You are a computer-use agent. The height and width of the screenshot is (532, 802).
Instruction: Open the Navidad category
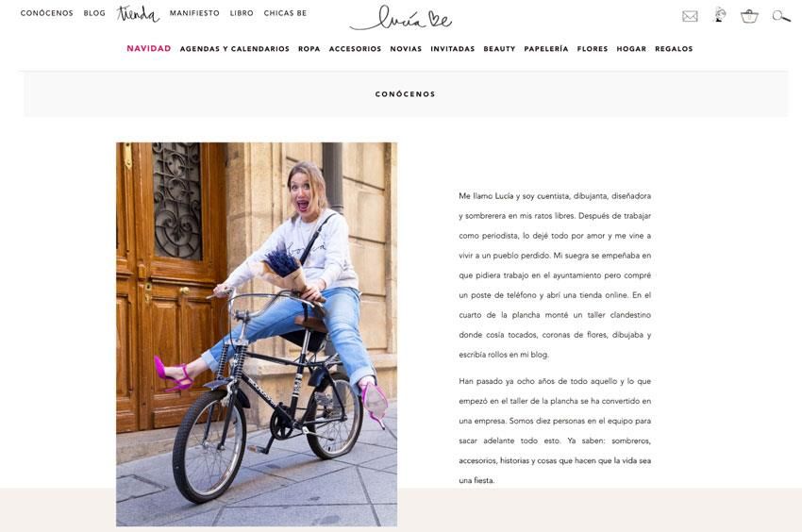149,49
